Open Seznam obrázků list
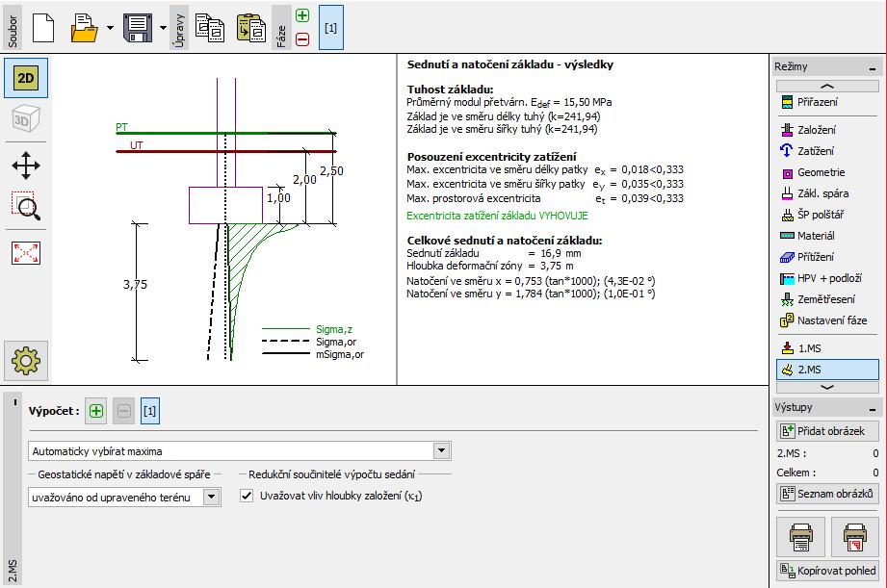The width and height of the screenshot is (887, 588). [x=827, y=494]
